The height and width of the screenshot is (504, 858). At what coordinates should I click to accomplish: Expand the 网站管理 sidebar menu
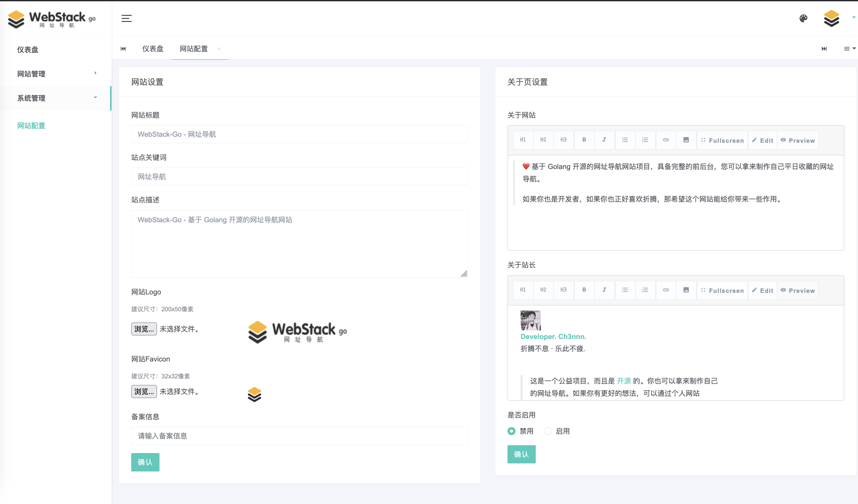pyautogui.click(x=56, y=74)
